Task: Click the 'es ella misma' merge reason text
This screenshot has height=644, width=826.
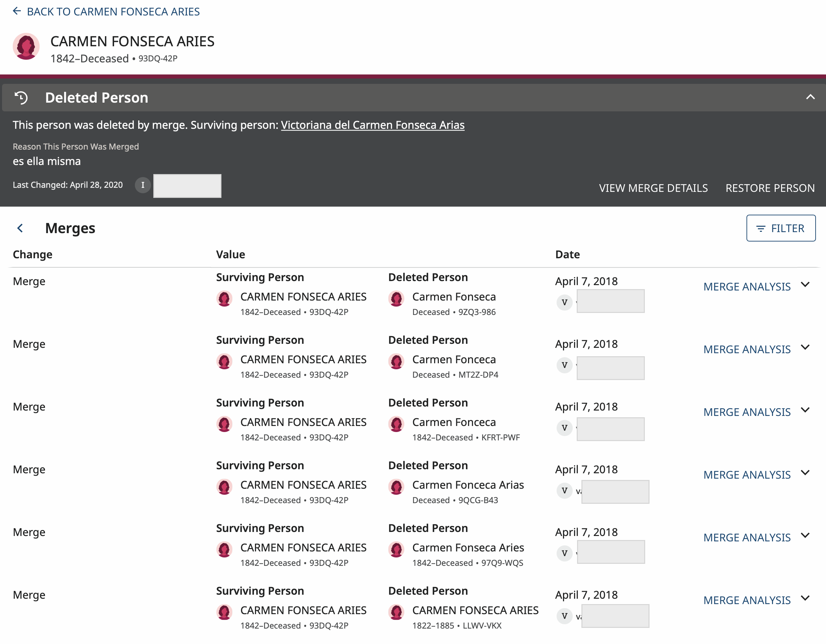Action: [47, 161]
